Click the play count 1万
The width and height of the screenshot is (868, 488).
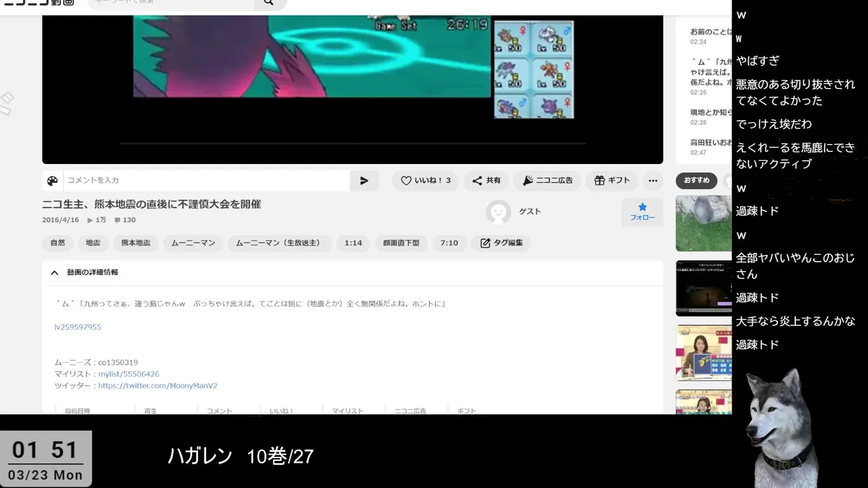pyautogui.click(x=97, y=220)
